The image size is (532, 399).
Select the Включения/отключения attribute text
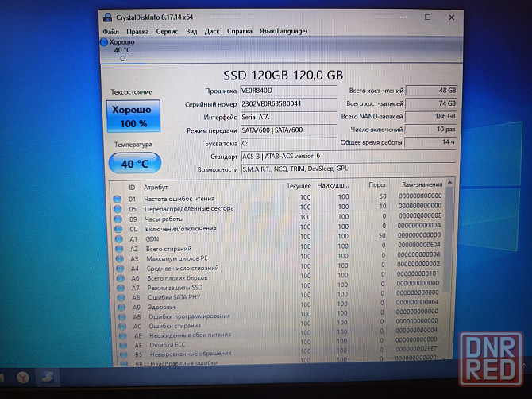pos(180,229)
